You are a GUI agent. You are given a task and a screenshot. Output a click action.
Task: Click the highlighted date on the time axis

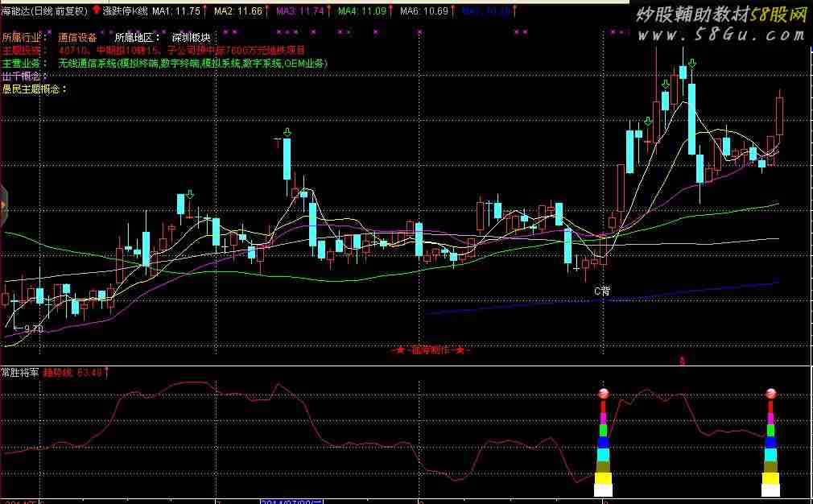click(x=293, y=500)
